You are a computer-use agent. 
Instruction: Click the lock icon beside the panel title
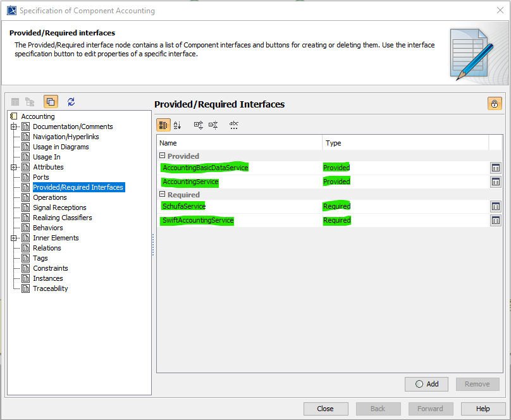tap(495, 104)
